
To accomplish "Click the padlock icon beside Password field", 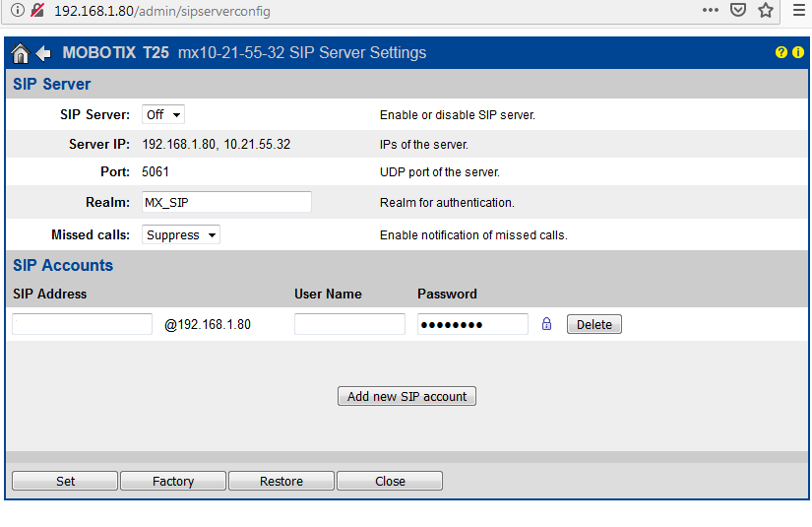I will coord(547,324).
